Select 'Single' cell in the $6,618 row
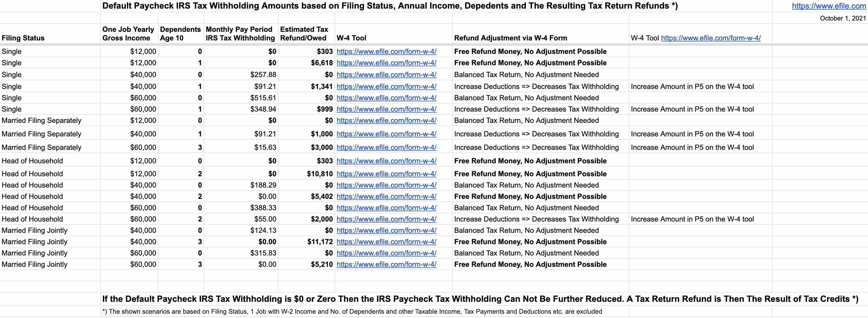 (x=50, y=63)
